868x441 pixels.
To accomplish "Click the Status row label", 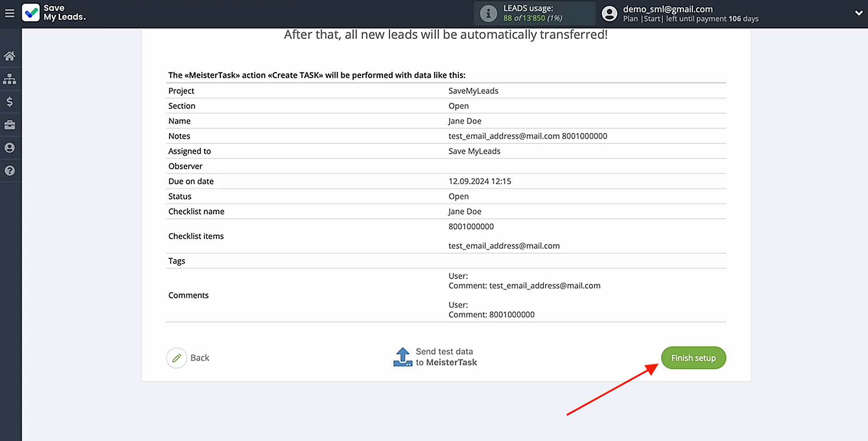I will (180, 196).
